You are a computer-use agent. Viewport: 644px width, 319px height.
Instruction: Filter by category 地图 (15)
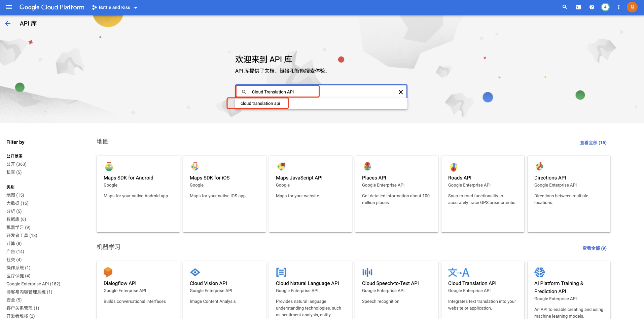15,195
